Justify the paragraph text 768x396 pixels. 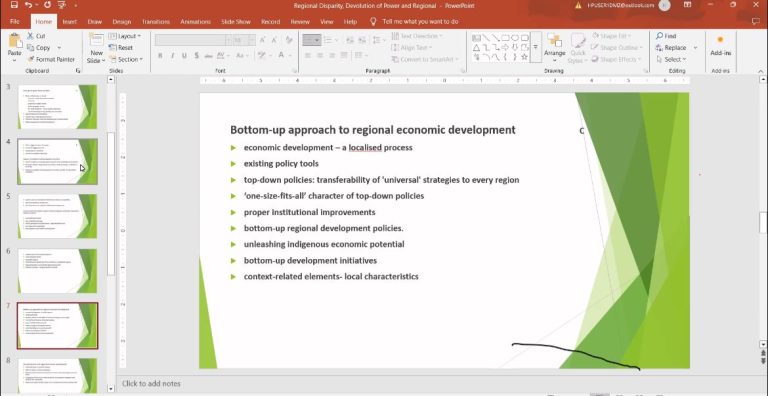pyautogui.click(x=344, y=55)
